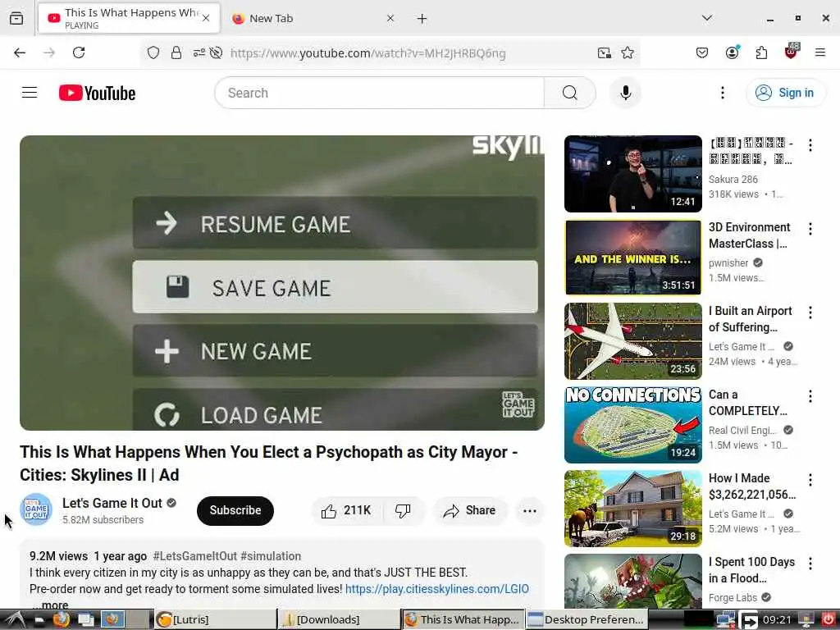Open Firefox application hamburger menu
Screen dimensions: 840x630
point(820,52)
